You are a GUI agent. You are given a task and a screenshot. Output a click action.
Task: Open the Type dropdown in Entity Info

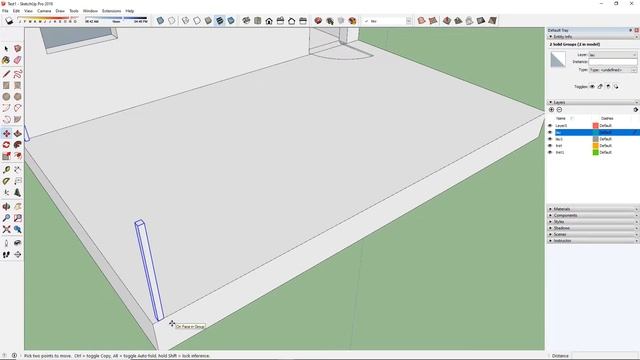point(613,70)
